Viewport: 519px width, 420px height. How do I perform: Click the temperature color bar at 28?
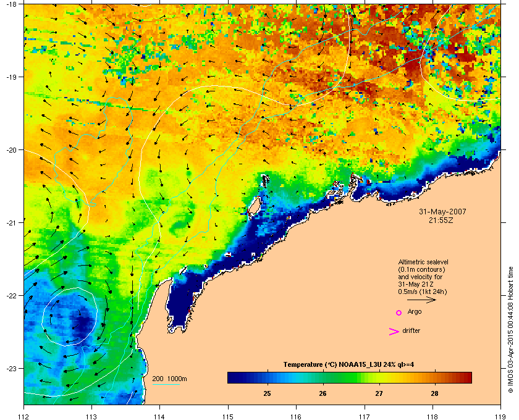[x=434, y=377]
